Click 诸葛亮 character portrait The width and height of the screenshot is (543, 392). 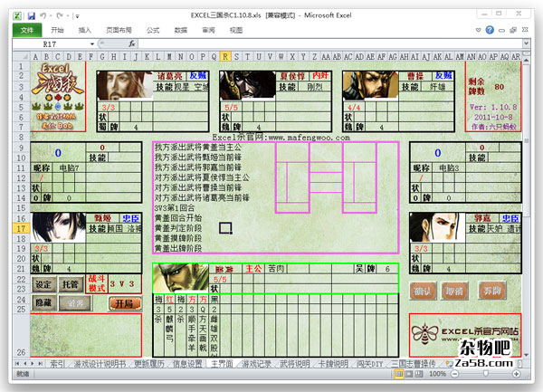pyautogui.click(x=125, y=85)
